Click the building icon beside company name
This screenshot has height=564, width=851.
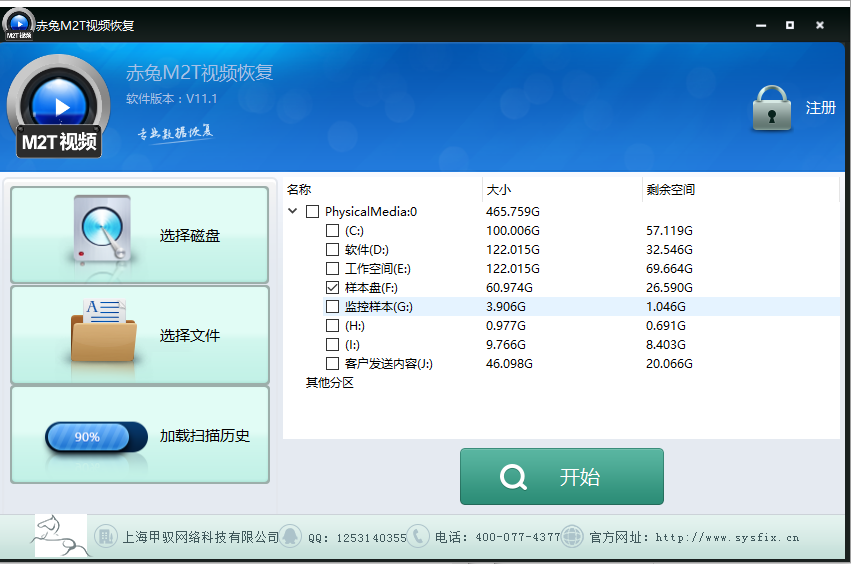click(105, 537)
